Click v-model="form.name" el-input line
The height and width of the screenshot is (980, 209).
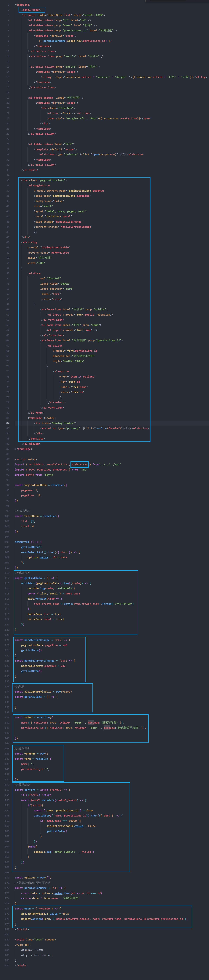tap(72, 330)
